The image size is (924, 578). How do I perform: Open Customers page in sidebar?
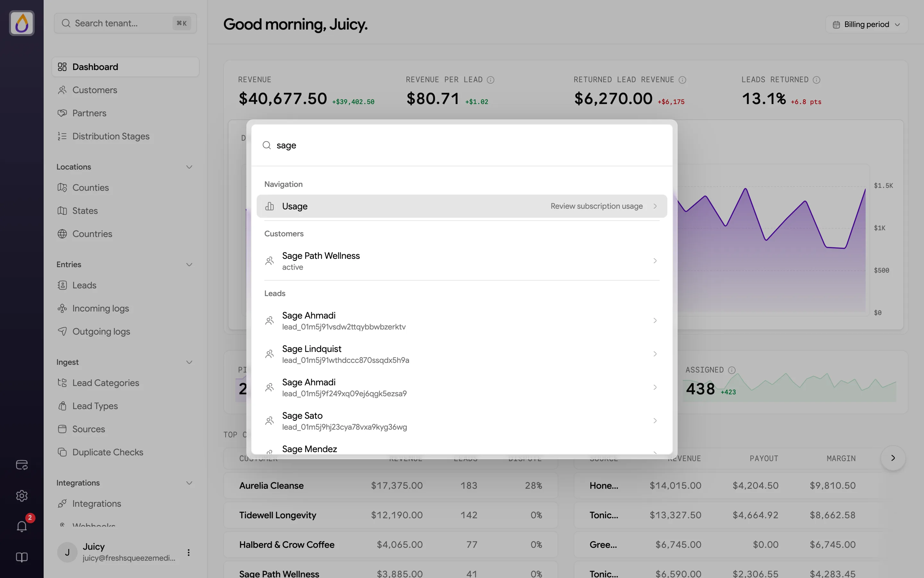tap(125, 90)
